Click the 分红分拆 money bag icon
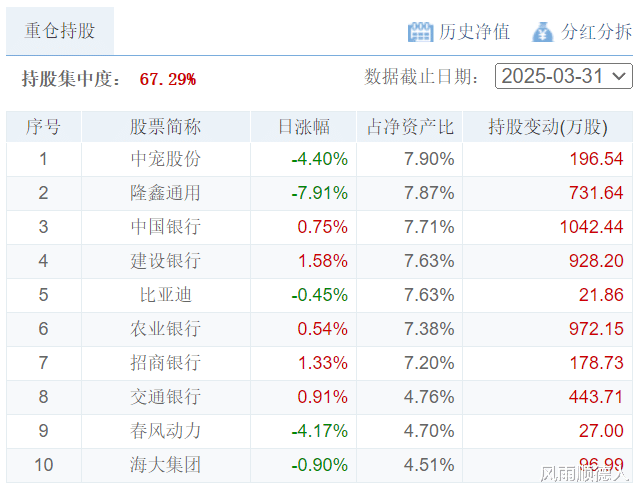The image size is (639, 495). tap(543, 32)
